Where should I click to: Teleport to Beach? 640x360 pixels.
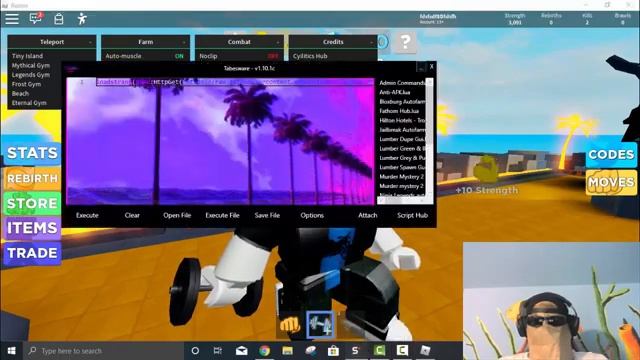coord(20,93)
